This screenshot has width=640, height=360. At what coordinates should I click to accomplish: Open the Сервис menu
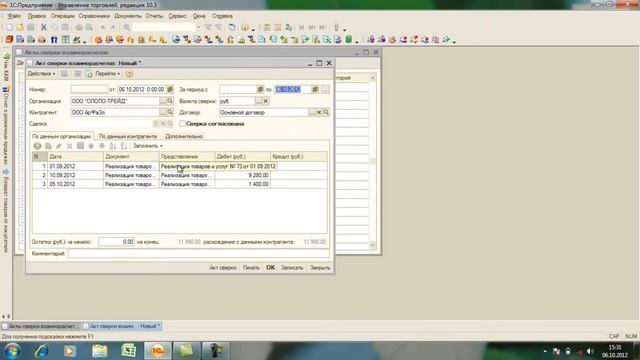click(177, 16)
